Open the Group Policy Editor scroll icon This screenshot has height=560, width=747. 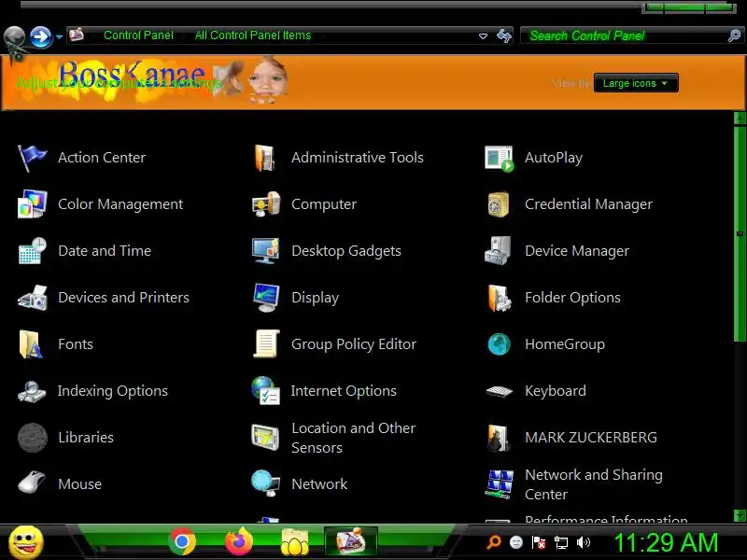(266, 343)
